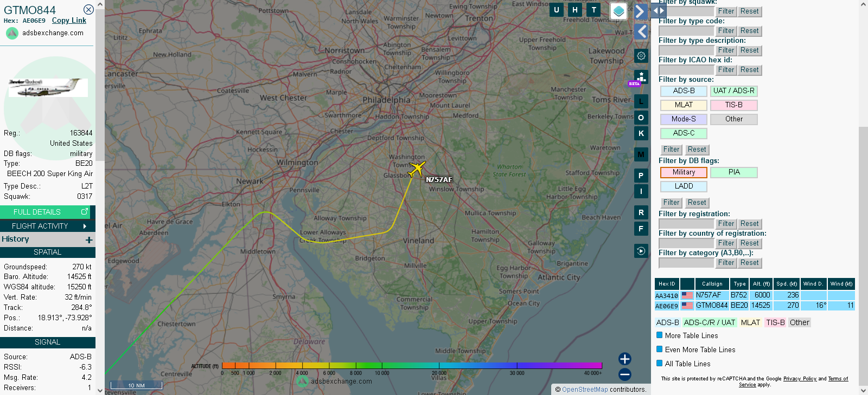
Task: Click the replay history icon
Action: point(641,251)
